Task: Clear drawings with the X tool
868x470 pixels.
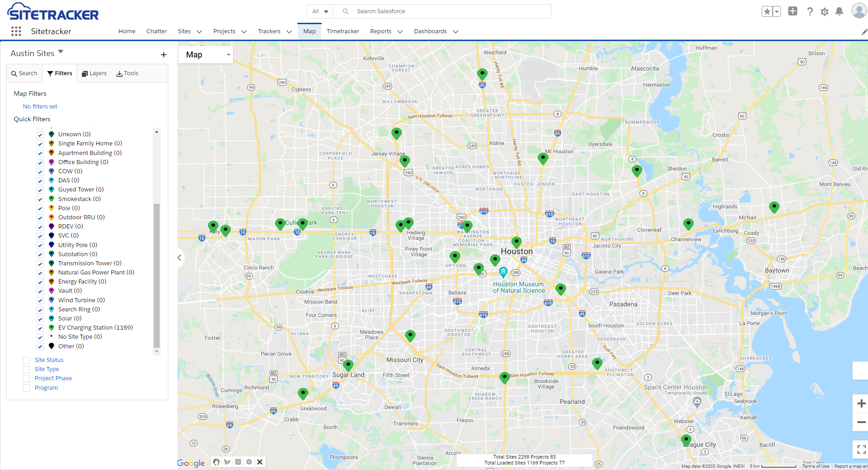Action: coord(260,462)
